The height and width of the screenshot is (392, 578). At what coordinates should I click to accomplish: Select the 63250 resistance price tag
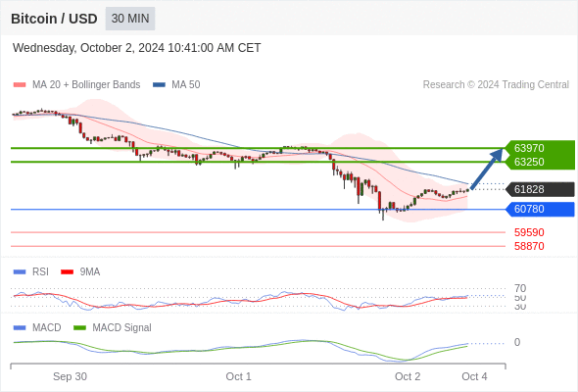tap(540, 162)
